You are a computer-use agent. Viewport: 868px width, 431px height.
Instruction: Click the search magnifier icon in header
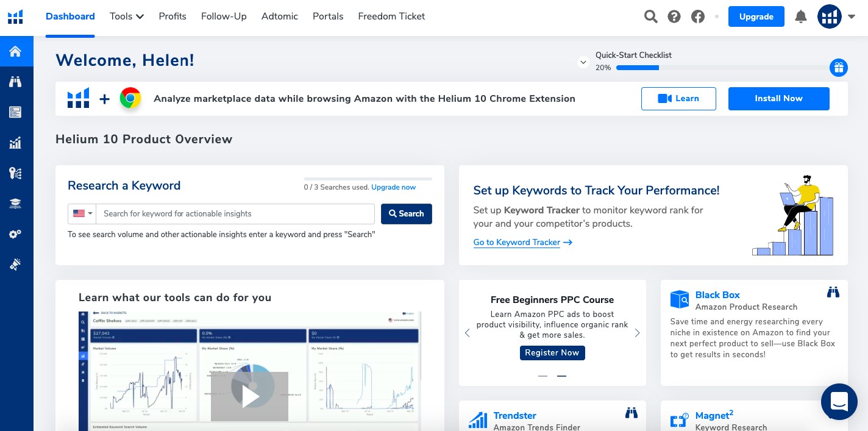tap(651, 16)
